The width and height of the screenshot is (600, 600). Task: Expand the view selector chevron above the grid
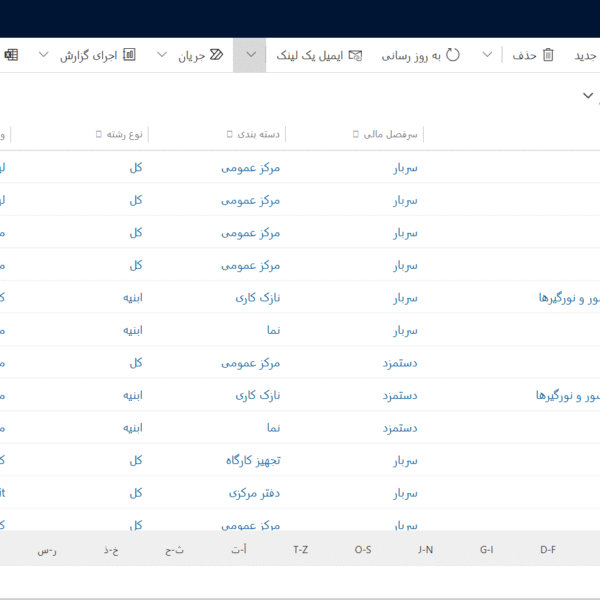pyautogui.click(x=588, y=95)
